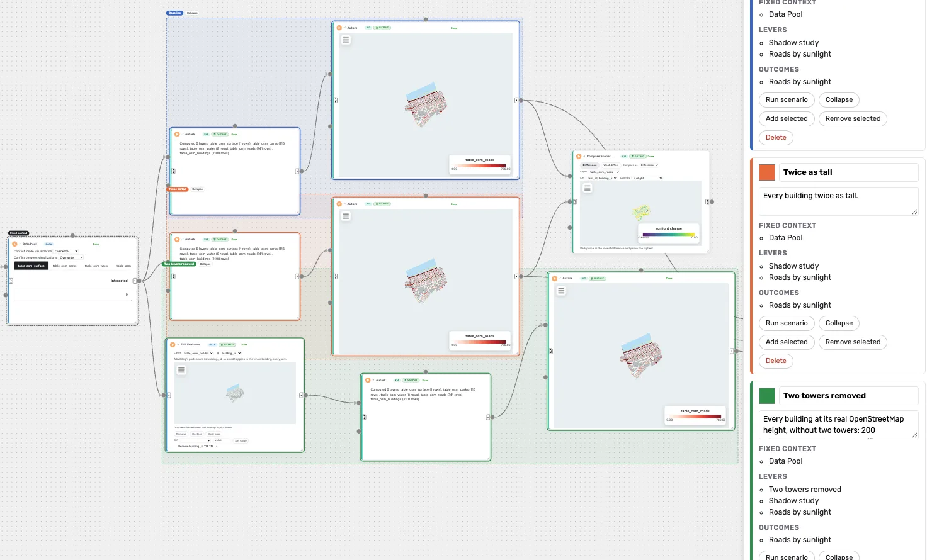The width and height of the screenshot is (932, 560).
Task: Open the Compare as dropdown in Compare Scenarios
Action: tap(649, 165)
